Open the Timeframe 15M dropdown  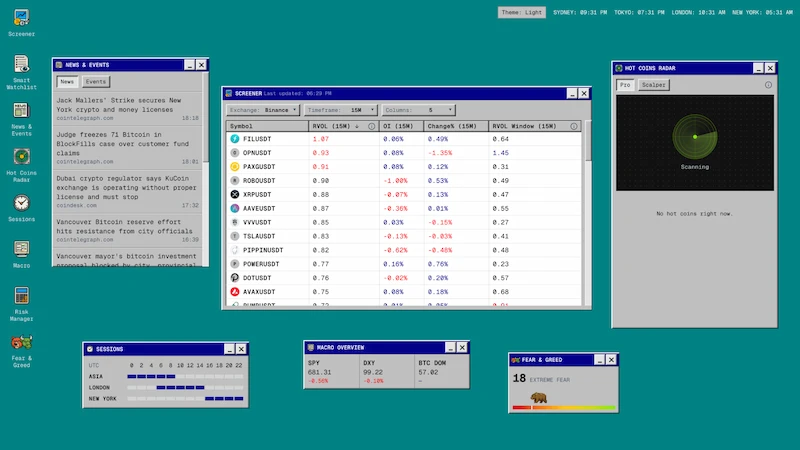point(341,109)
